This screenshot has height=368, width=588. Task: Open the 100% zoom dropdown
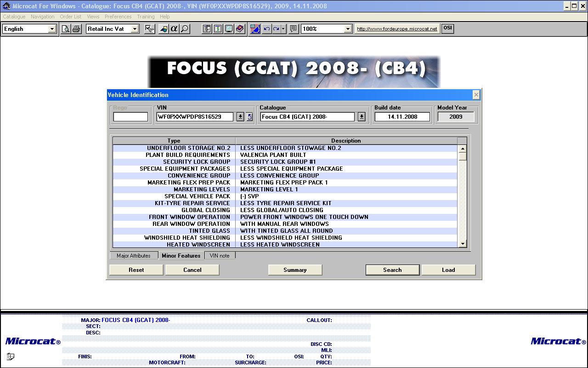[x=348, y=29]
